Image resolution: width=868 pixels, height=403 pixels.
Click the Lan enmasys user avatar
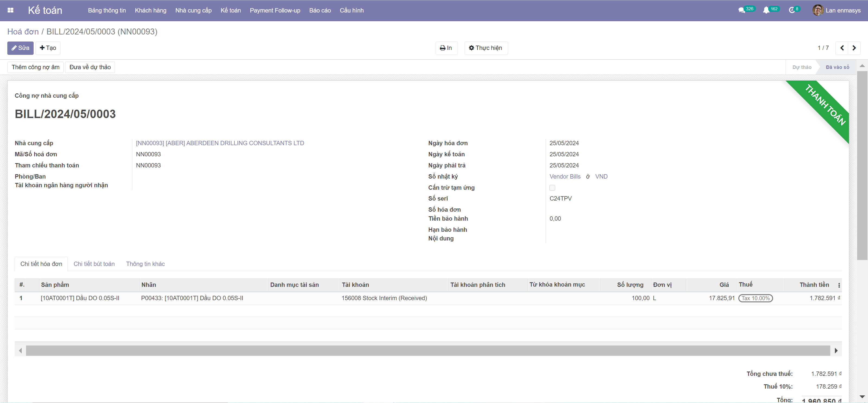[818, 10]
